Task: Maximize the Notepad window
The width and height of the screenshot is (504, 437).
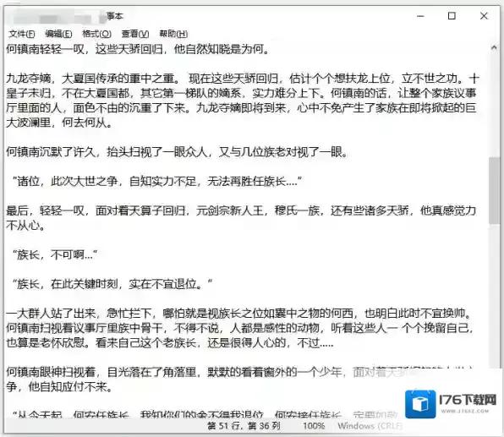Action: [x=452, y=16]
